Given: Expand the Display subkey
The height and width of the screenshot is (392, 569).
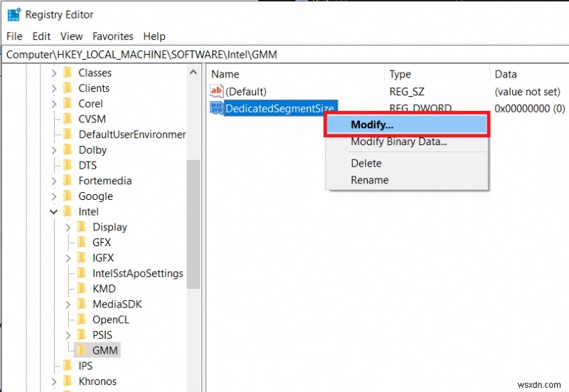Looking at the screenshot, I should [x=68, y=227].
